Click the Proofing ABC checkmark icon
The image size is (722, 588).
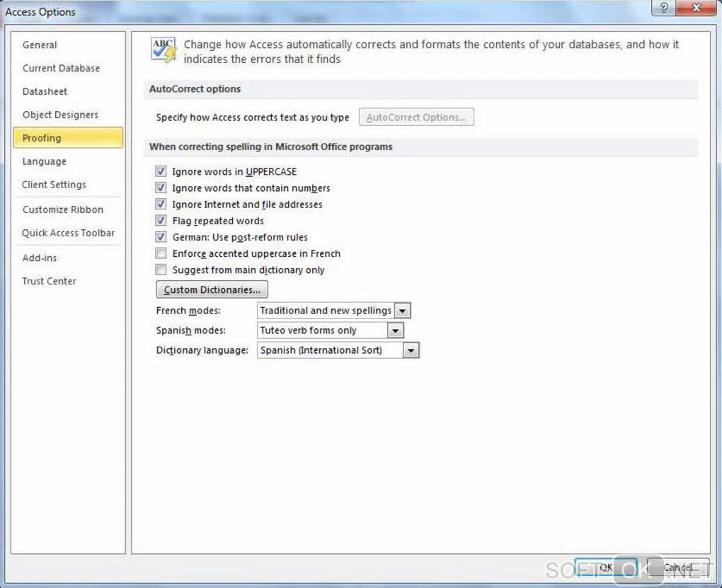164,50
